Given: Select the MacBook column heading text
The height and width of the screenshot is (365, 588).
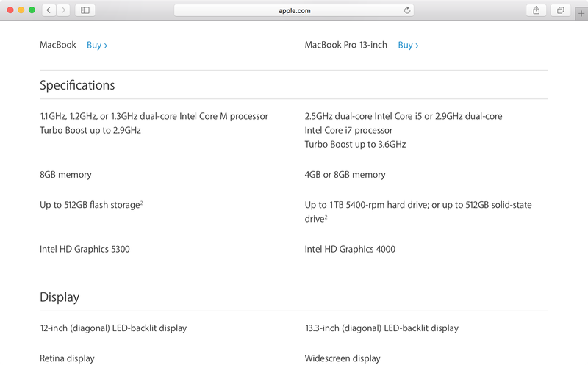Looking at the screenshot, I should tap(58, 45).
